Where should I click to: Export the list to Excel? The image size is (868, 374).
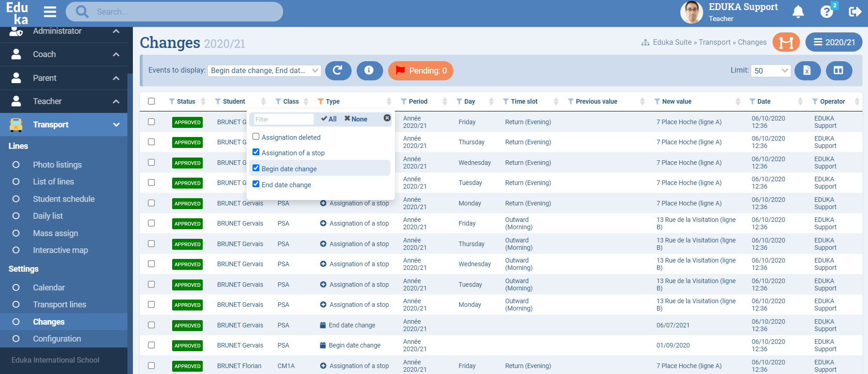(807, 70)
